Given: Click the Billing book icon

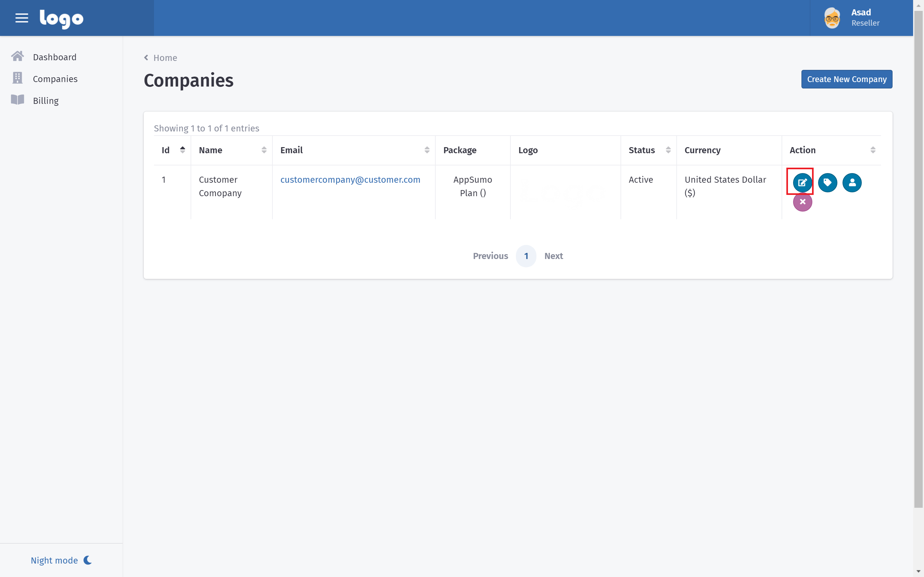Looking at the screenshot, I should tap(17, 100).
